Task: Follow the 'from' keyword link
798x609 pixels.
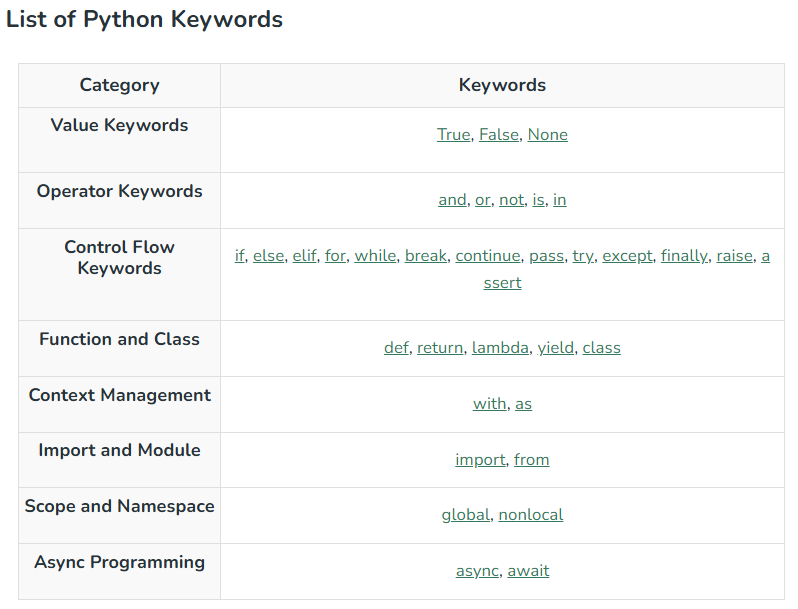Action: click(531, 460)
